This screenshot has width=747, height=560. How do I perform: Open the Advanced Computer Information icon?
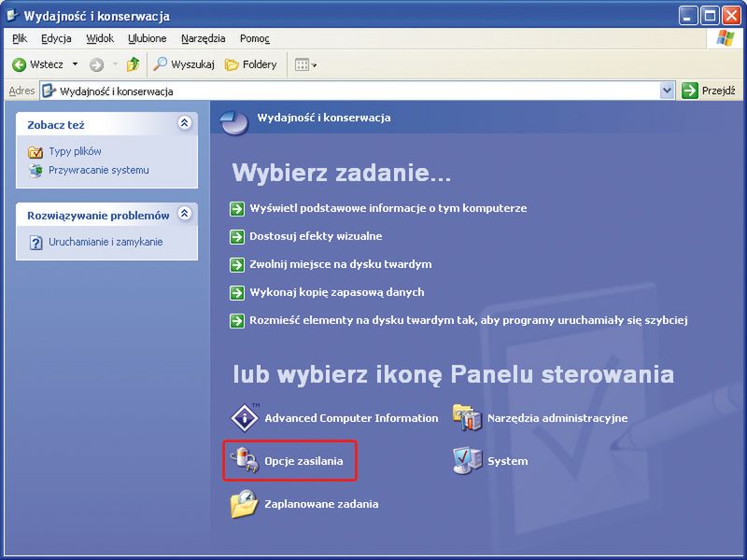tap(245, 417)
